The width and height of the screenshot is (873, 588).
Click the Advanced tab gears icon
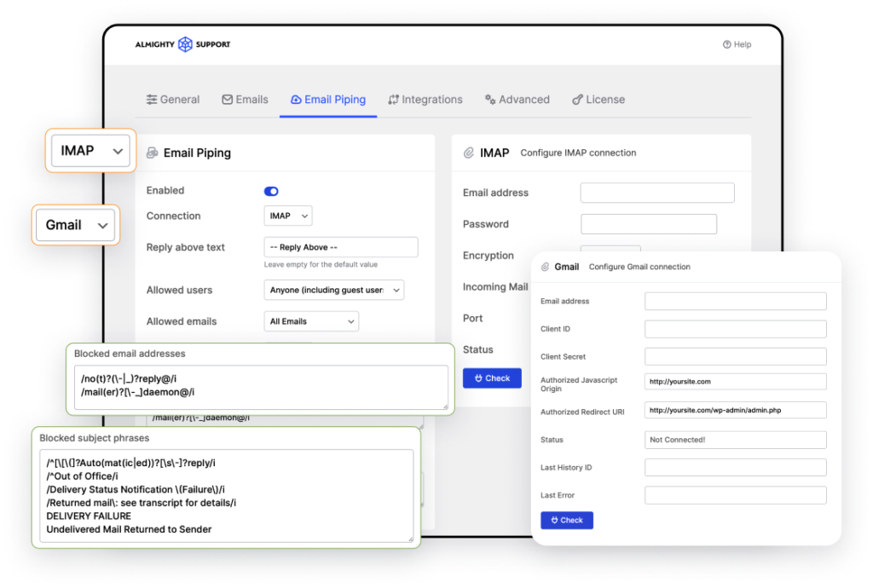click(x=490, y=100)
